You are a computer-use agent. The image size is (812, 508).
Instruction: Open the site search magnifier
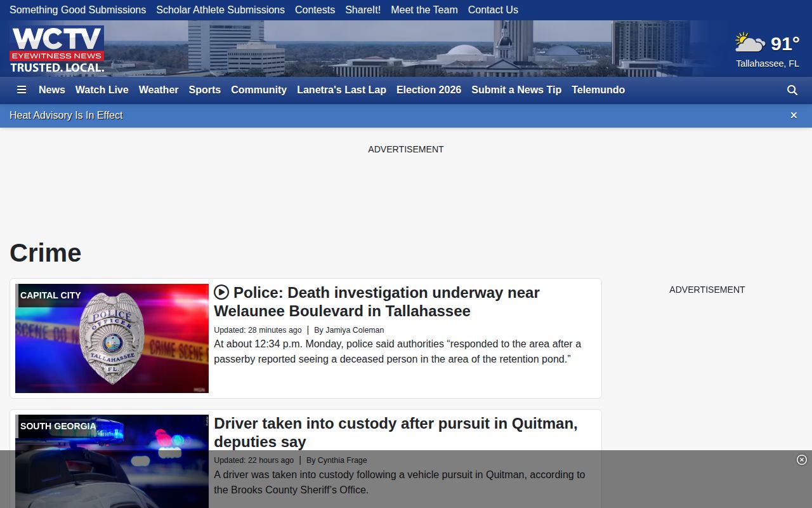click(x=792, y=90)
